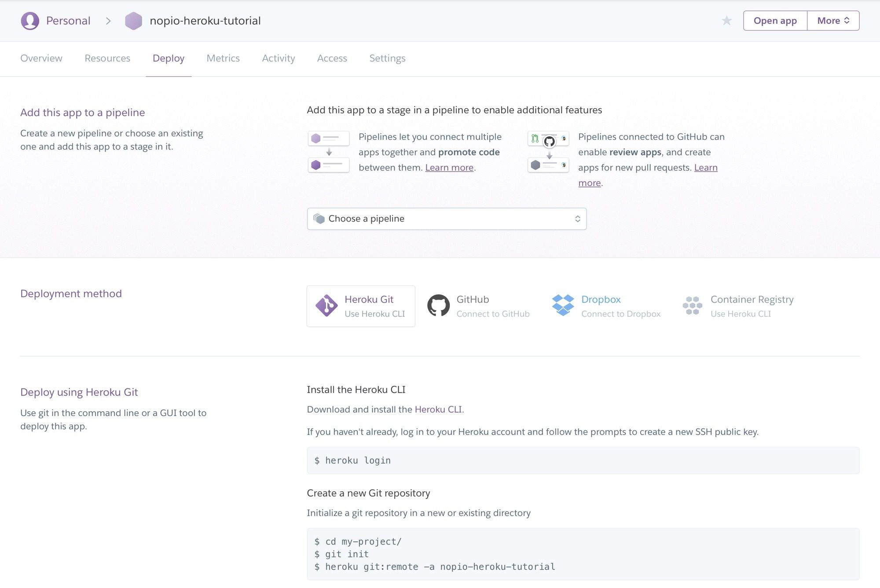The height and width of the screenshot is (588, 880).
Task: Select the Overview tab in navigation
Action: pos(41,58)
